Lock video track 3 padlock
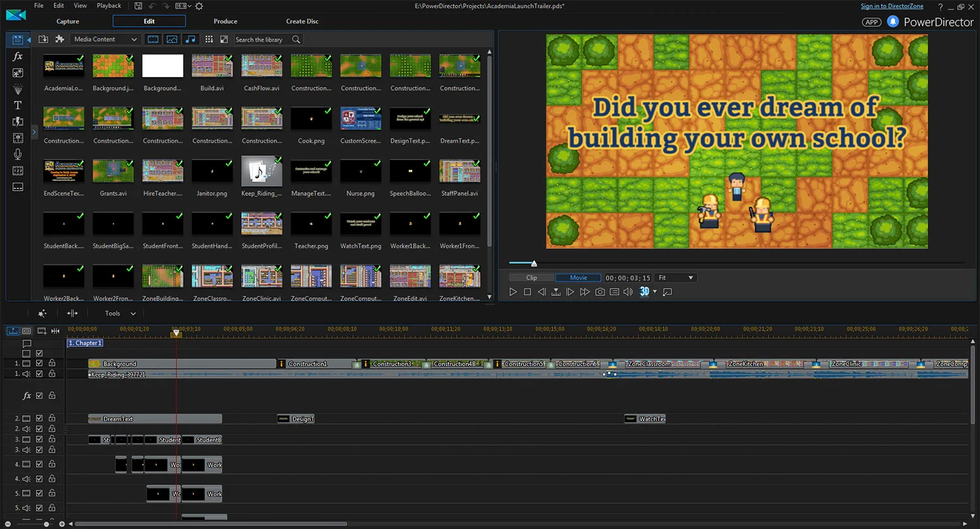 point(52,440)
